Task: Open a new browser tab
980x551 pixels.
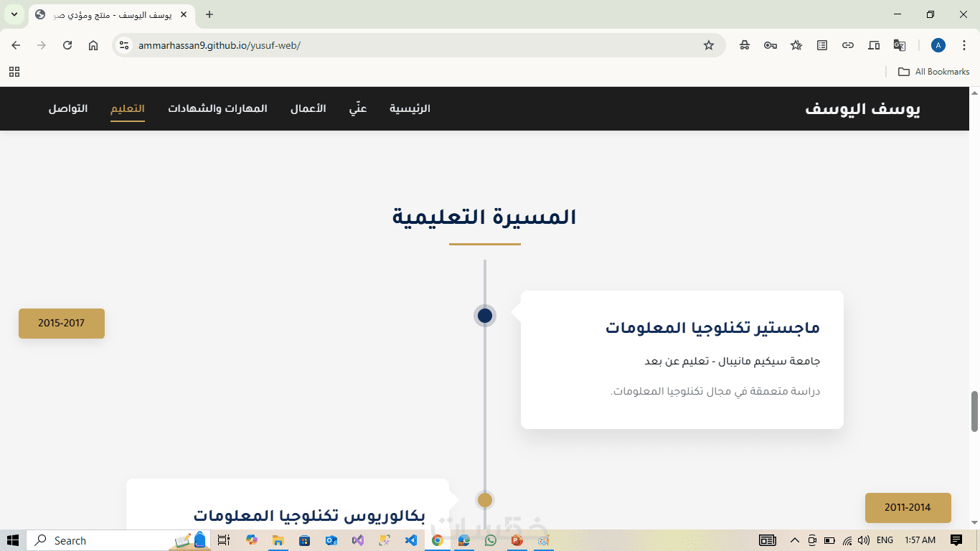Action: (209, 14)
